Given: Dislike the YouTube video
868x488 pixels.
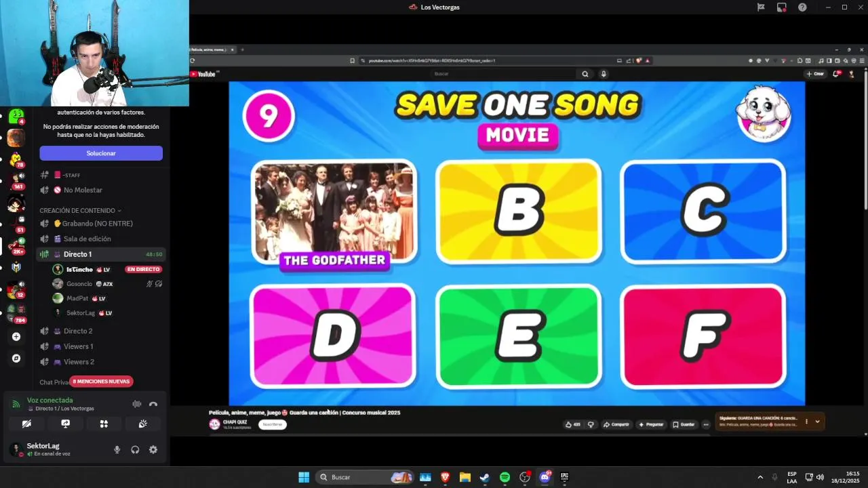Looking at the screenshot, I should [x=591, y=424].
